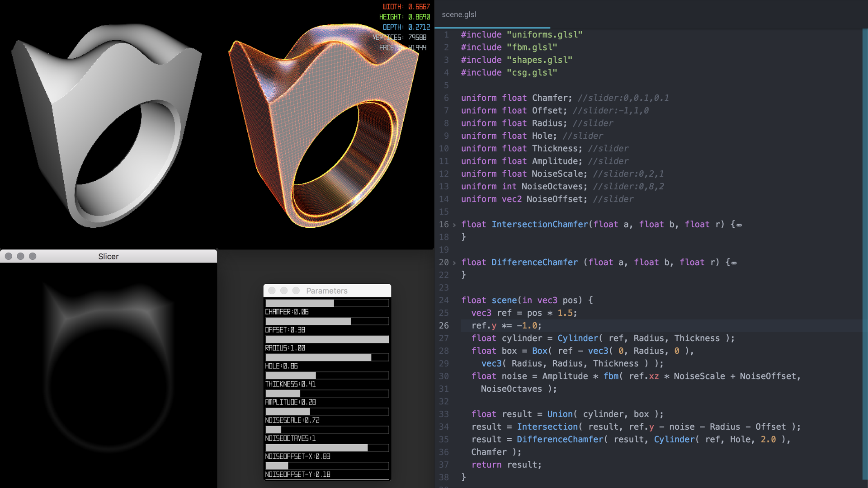Close the Slicer window
This screenshot has height=488, width=868.
coord(9,256)
